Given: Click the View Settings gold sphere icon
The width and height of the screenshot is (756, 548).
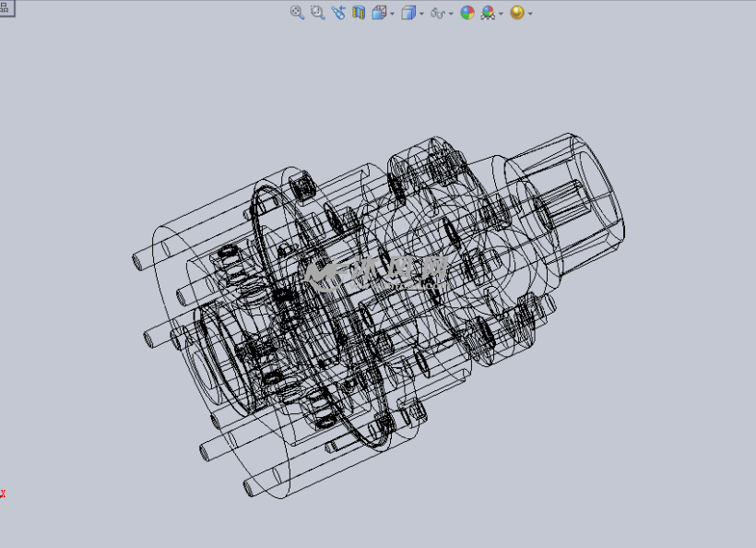Looking at the screenshot, I should click(x=516, y=12).
